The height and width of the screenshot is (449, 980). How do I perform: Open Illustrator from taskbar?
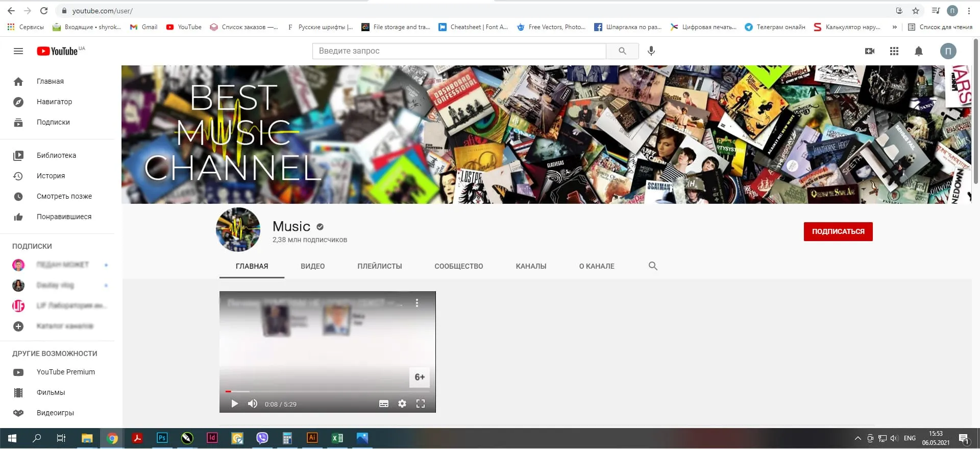[312, 438]
